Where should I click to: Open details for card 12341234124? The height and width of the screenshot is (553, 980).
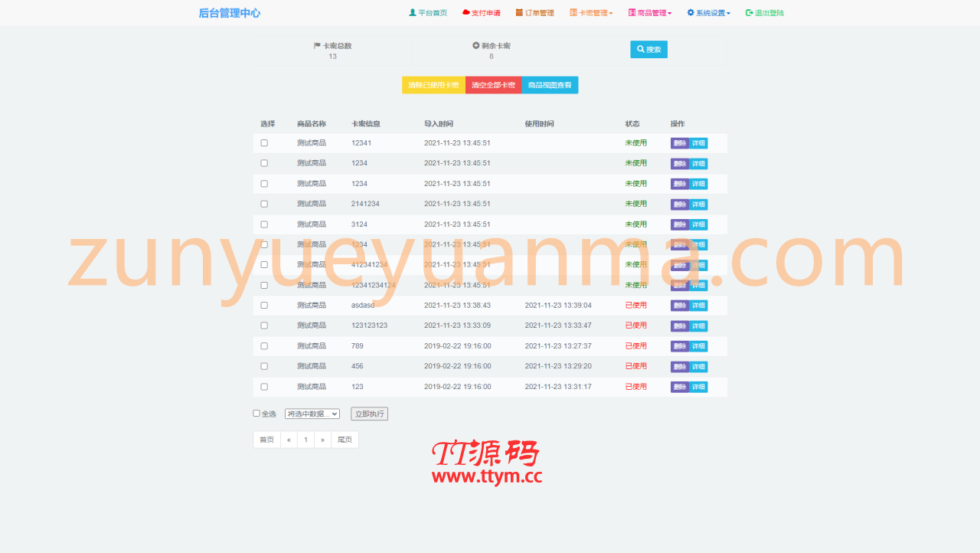pos(698,286)
